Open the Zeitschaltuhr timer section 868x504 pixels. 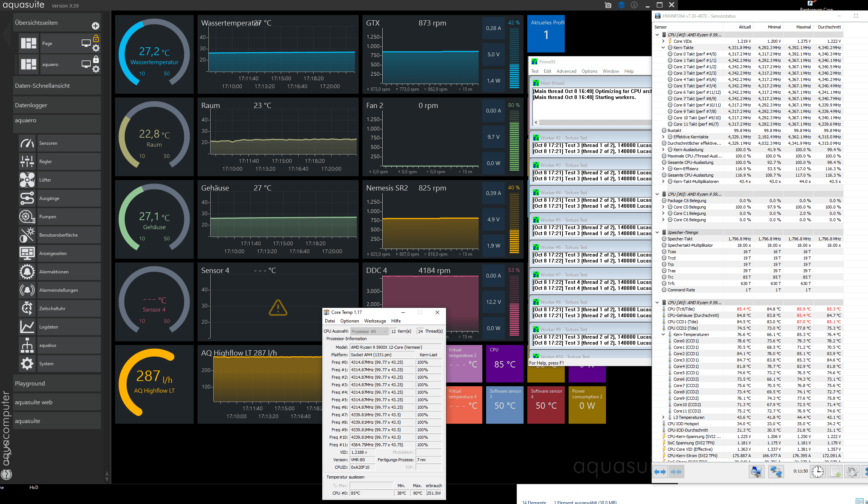[x=60, y=309]
